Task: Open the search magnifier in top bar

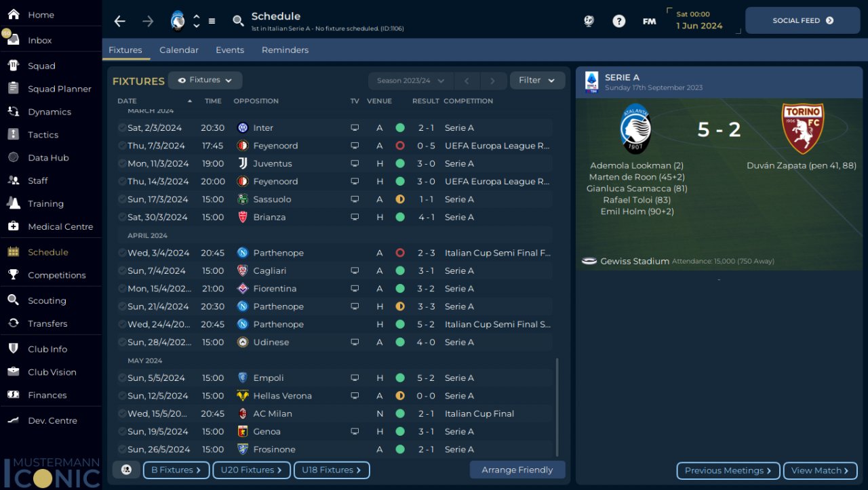Action: tap(238, 21)
